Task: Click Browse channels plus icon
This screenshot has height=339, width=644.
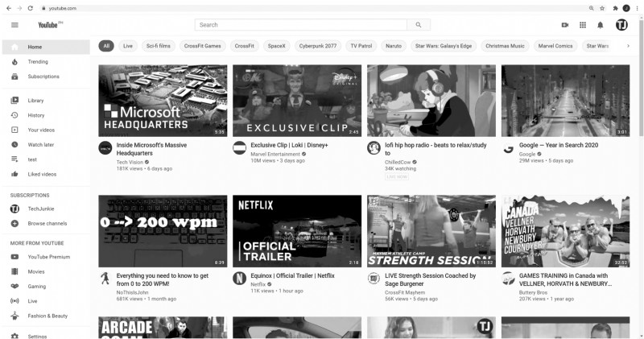Action: pos(14,224)
